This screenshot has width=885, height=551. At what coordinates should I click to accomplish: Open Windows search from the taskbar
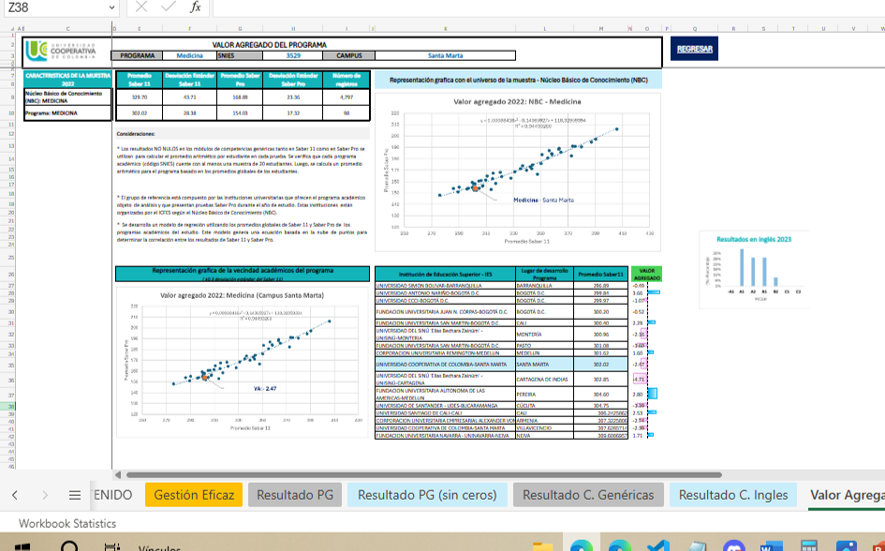[70, 546]
